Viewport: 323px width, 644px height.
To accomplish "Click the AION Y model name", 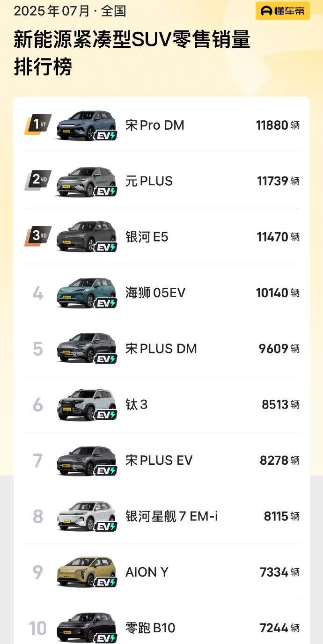I will (147, 572).
